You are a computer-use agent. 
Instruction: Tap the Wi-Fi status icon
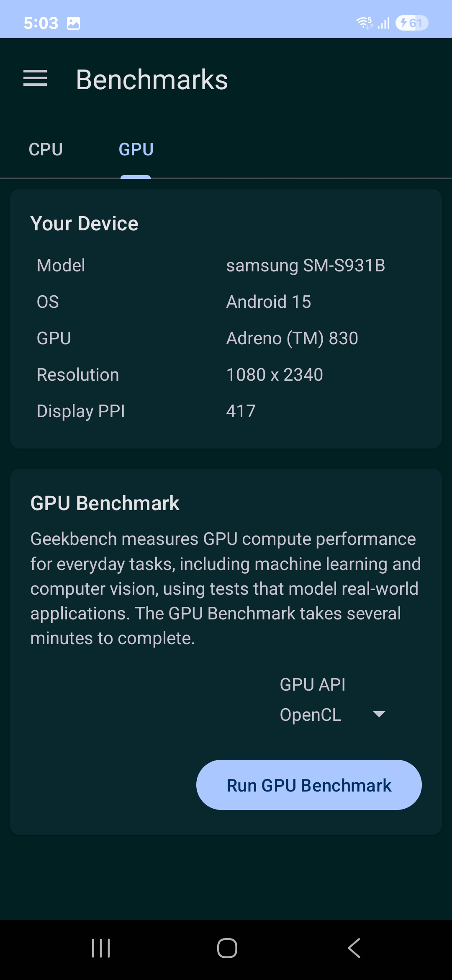[x=364, y=23]
